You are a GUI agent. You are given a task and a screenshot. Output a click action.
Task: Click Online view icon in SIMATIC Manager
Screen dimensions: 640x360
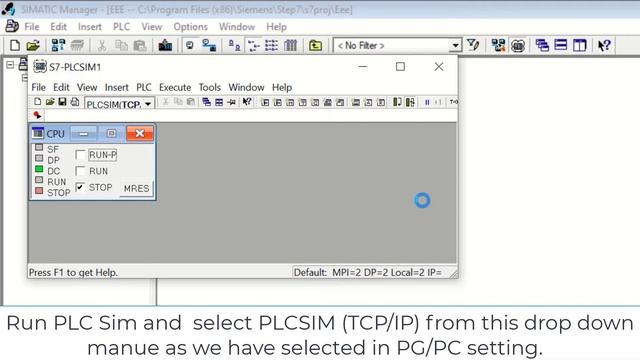[x=209, y=45]
